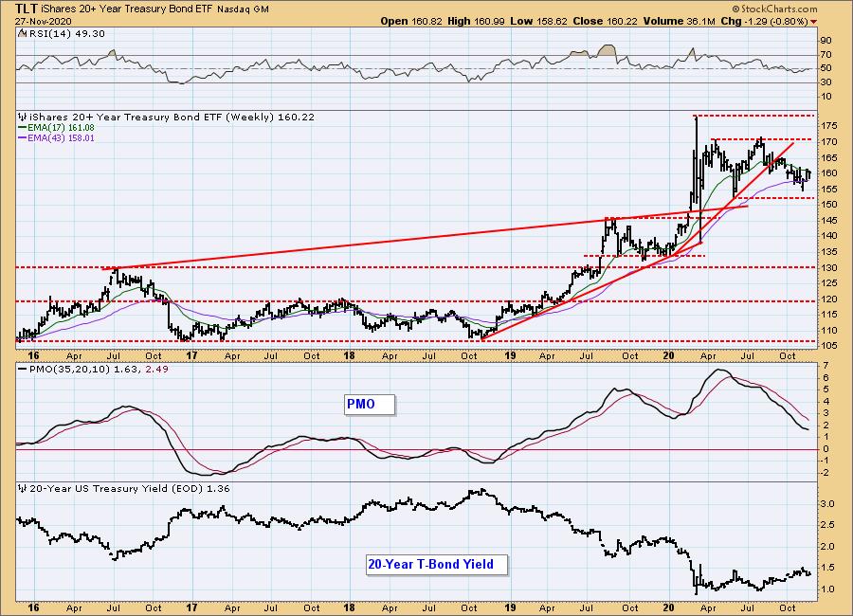The height and width of the screenshot is (616, 853).
Task: Click the iShares (Weekly) 160.22 panel title
Action: pyautogui.click(x=172, y=117)
